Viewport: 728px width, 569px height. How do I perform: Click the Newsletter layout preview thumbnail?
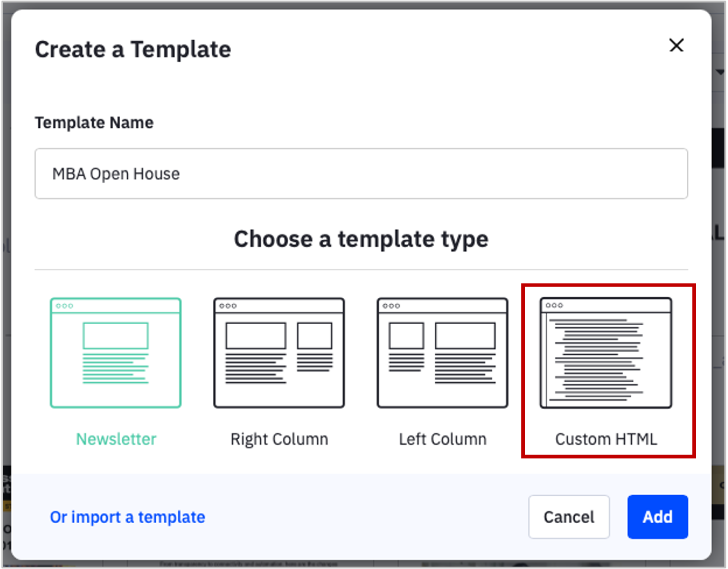(x=116, y=352)
